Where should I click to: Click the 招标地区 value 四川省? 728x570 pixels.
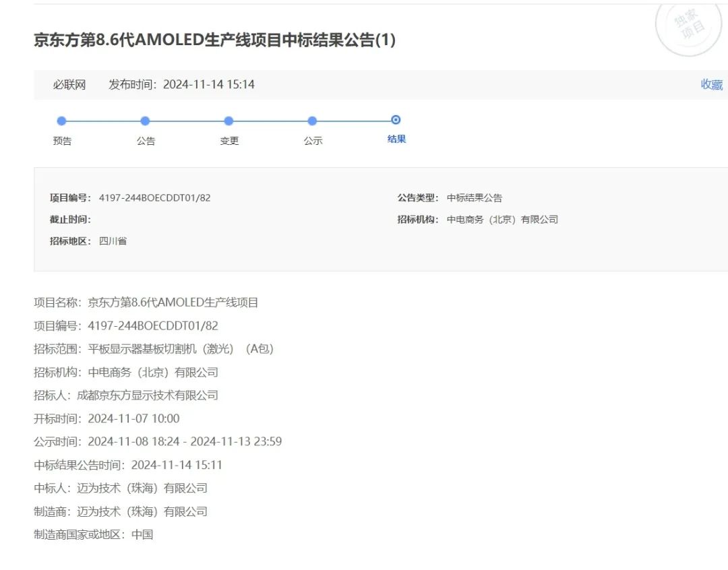tap(113, 241)
